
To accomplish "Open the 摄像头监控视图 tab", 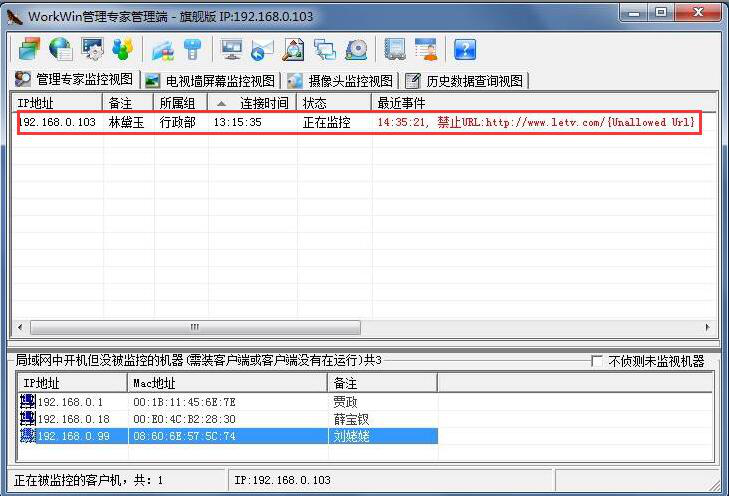I will tap(341, 81).
